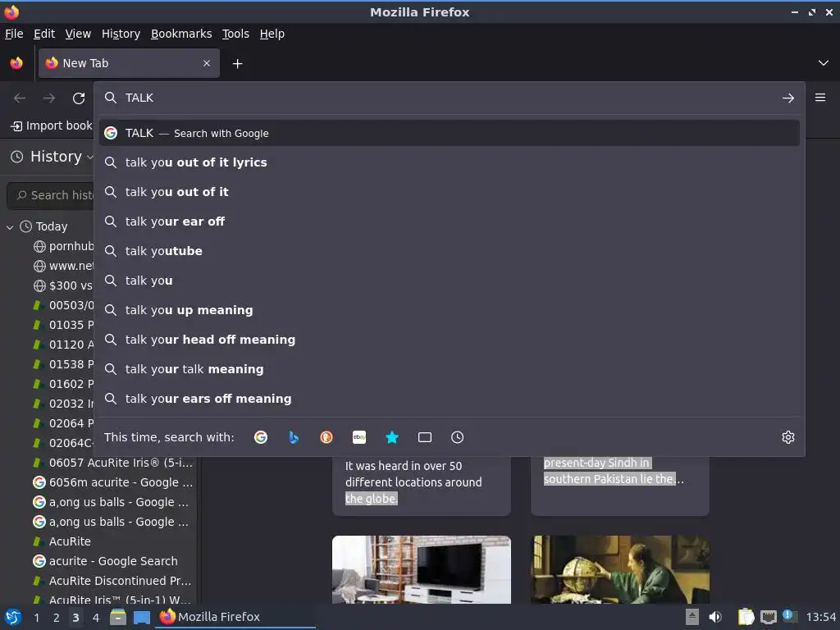
Task: Click the address bar containing TALK
Action: [449, 98]
